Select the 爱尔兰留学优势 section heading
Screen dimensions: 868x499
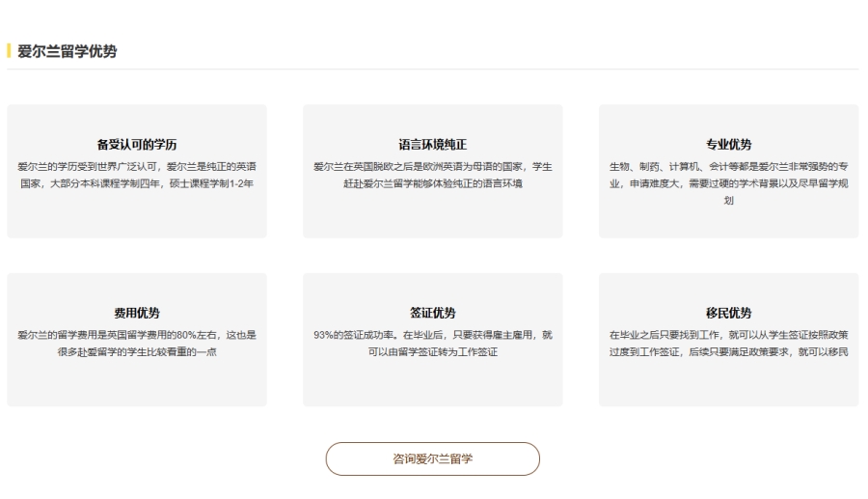pyautogui.click(x=68, y=51)
